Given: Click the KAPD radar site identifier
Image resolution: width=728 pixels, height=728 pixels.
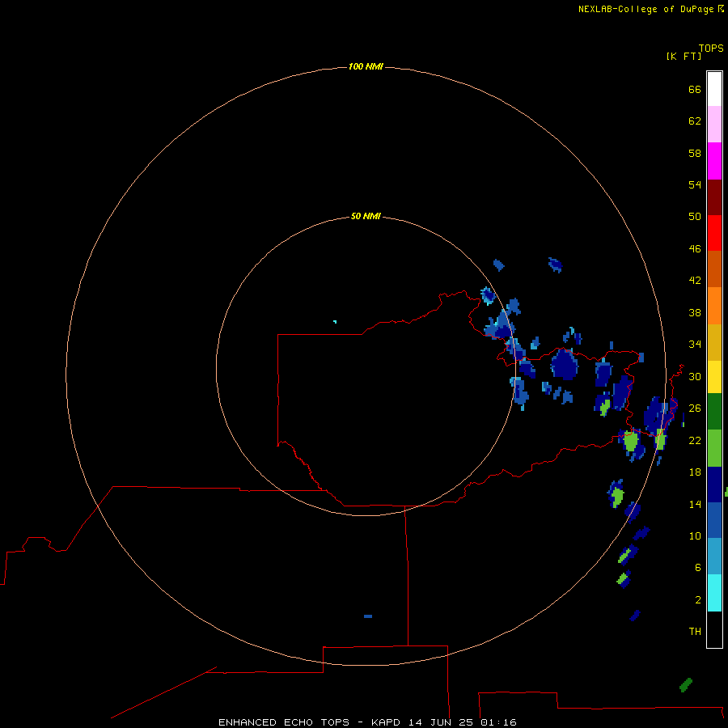Looking at the screenshot, I should point(387,722).
